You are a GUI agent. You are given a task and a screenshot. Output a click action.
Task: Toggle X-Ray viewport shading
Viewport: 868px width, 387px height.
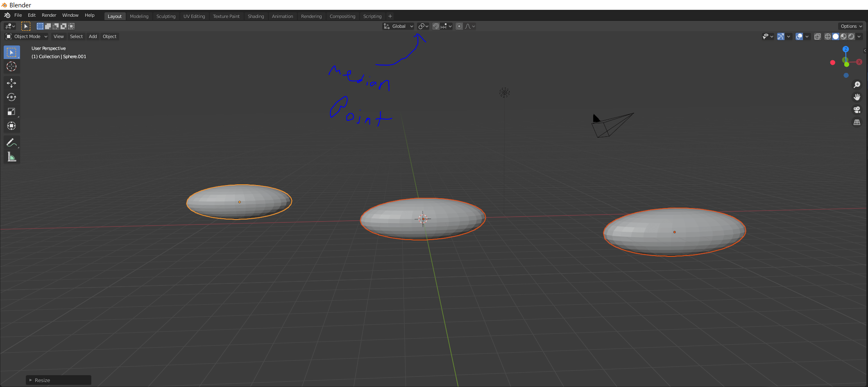tap(818, 36)
